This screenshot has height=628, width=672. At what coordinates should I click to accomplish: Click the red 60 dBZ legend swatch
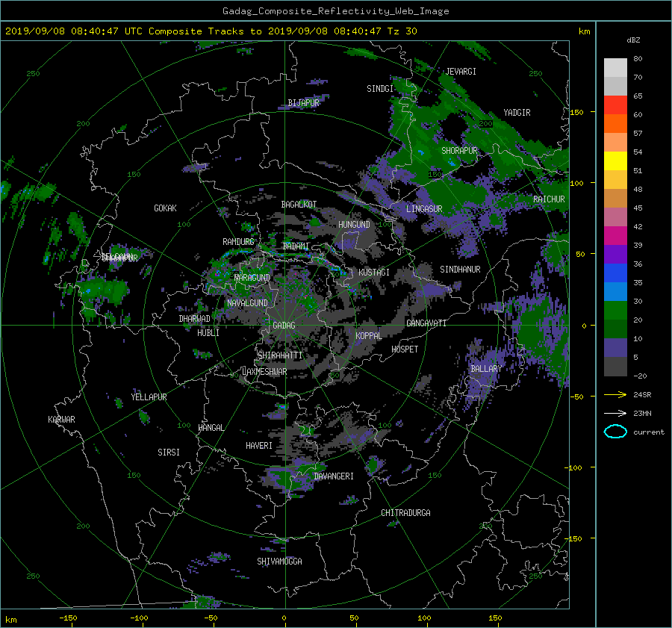615,105
